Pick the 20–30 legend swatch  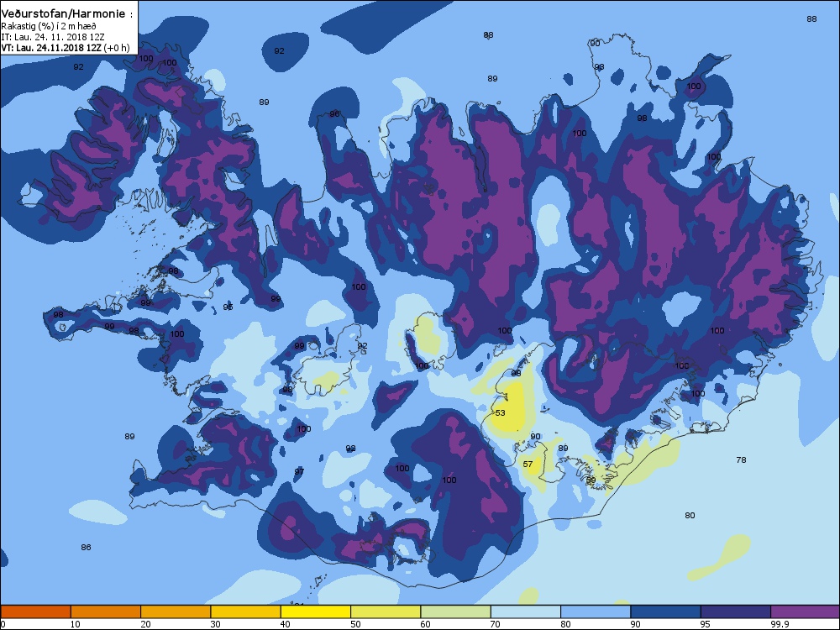point(176,612)
